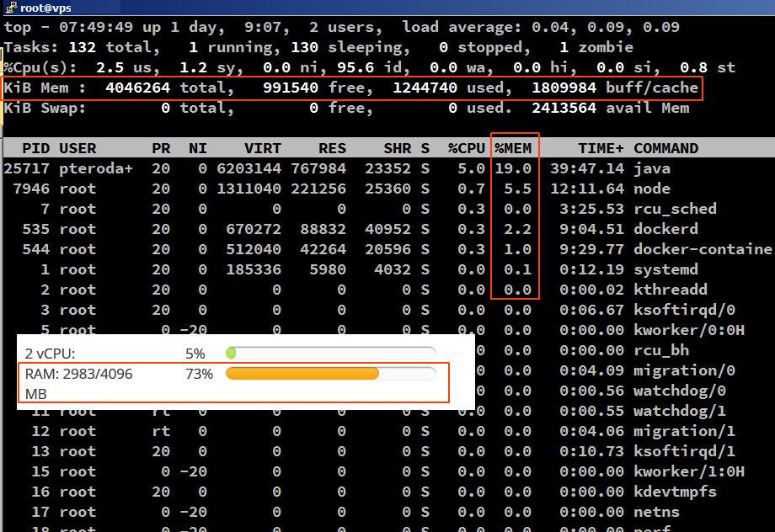775x532 pixels.
Task: Click the 73% RAM percentage text
Action: tap(199, 374)
